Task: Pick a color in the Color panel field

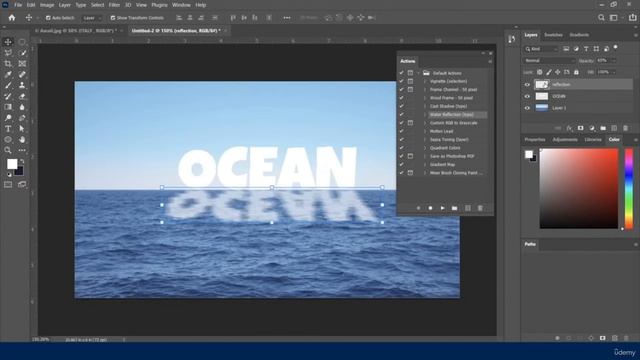Action: tap(579, 189)
